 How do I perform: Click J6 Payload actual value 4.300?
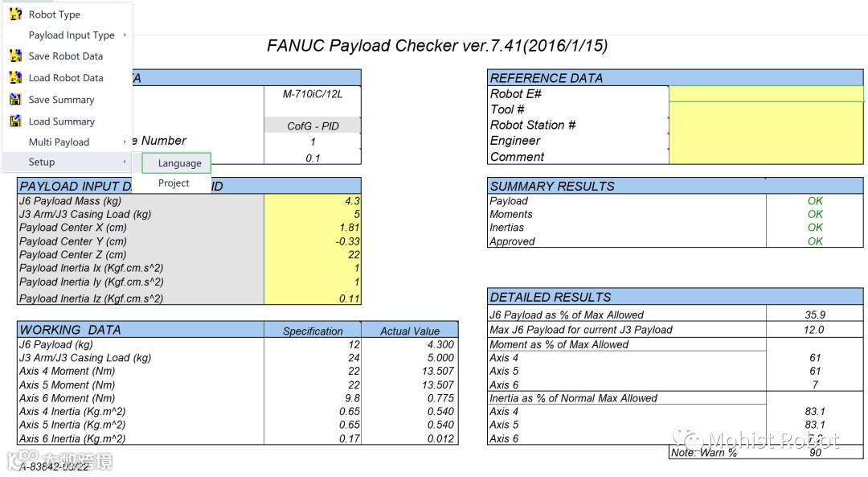pos(410,344)
